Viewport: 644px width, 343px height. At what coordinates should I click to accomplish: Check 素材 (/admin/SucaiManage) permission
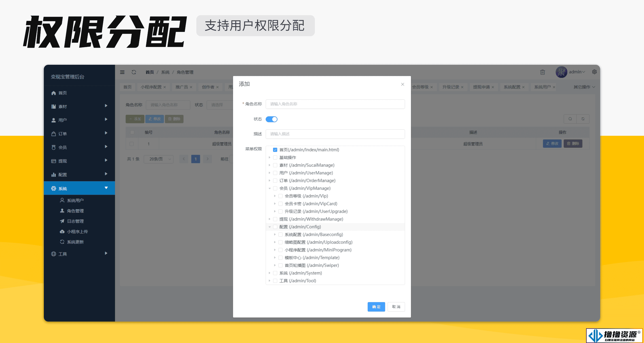(x=275, y=165)
